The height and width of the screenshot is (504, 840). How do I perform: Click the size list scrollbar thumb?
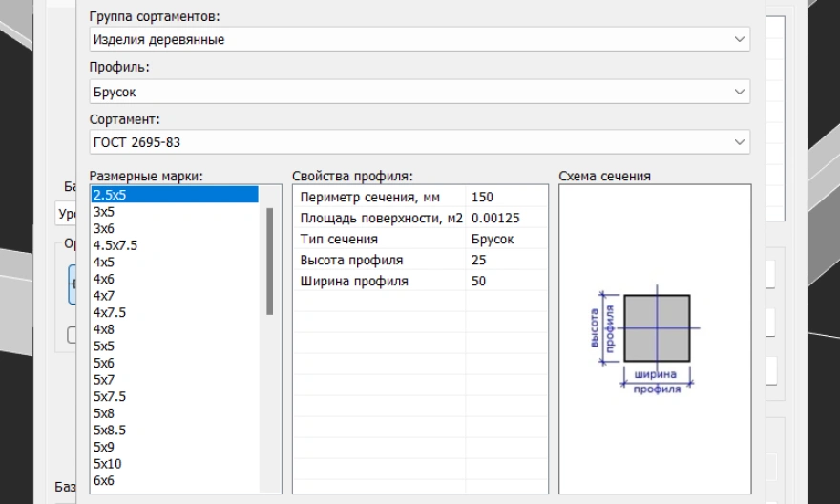point(270,261)
